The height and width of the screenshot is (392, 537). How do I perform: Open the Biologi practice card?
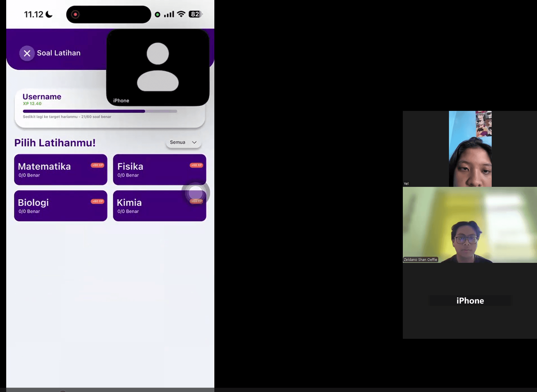61,206
